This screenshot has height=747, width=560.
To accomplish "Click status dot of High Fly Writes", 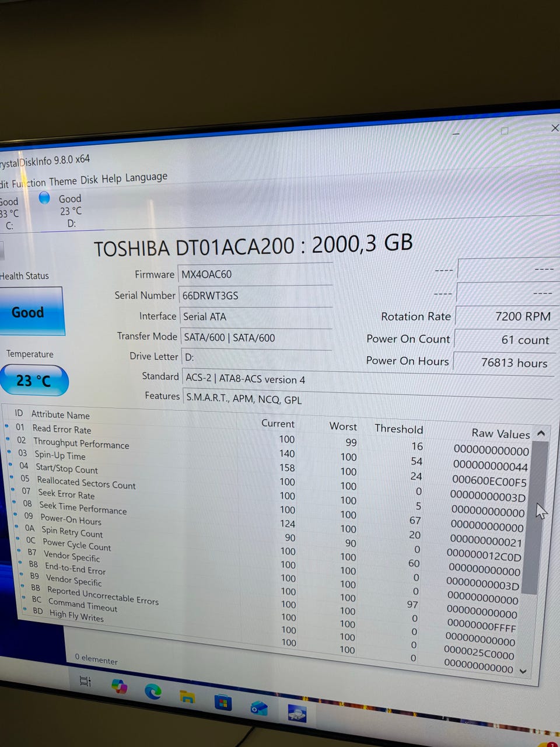I will (26, 609).
